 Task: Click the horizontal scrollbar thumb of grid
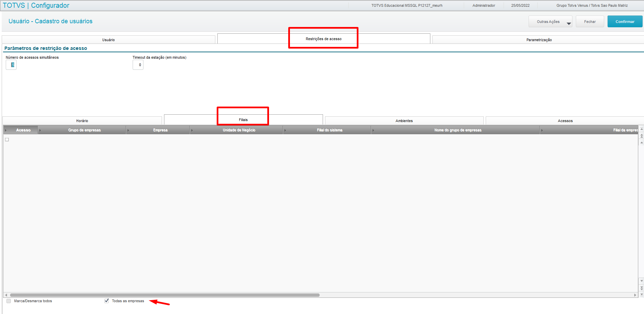[165, 295]
